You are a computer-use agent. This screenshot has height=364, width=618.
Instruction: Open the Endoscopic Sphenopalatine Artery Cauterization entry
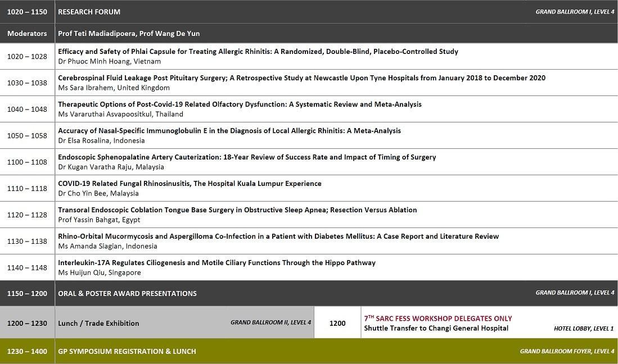coord(247,157)
